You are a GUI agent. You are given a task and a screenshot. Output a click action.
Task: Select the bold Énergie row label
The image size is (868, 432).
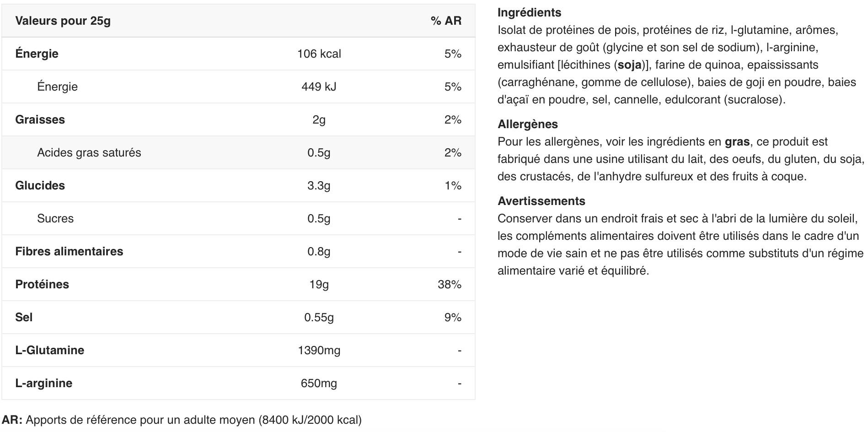pos(37,54)
